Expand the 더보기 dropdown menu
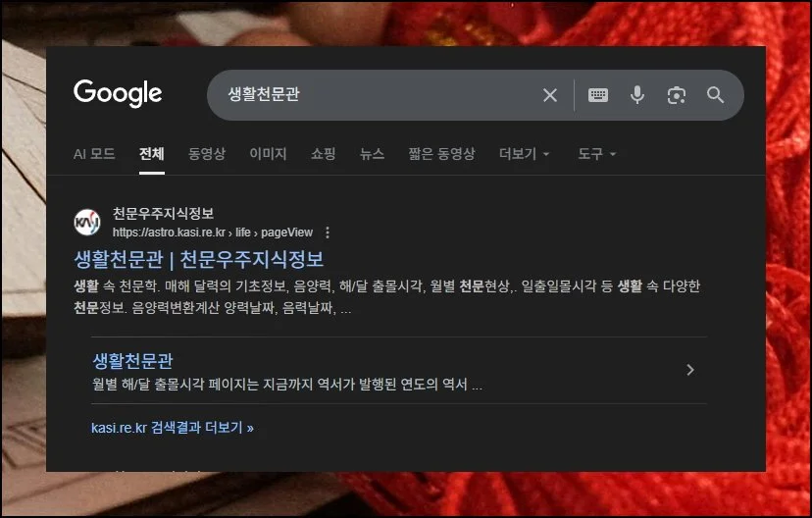The width and height of the screenshot is (812, 518). coord(524,154)
